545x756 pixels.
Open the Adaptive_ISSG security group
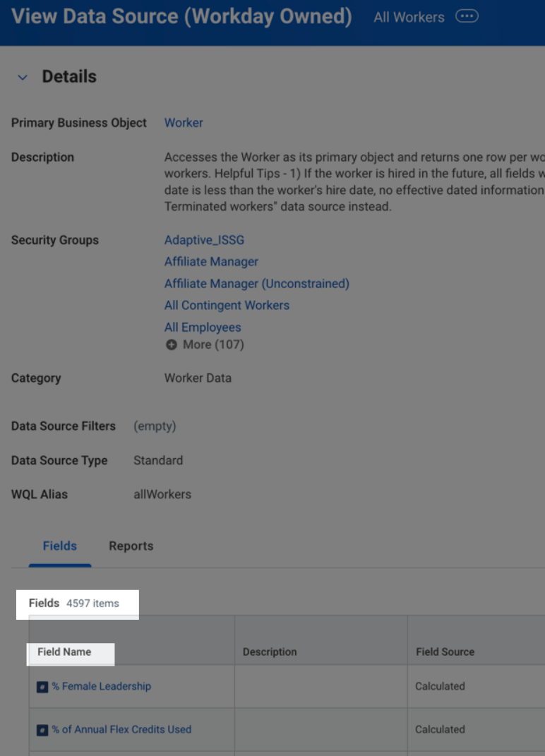204,240
